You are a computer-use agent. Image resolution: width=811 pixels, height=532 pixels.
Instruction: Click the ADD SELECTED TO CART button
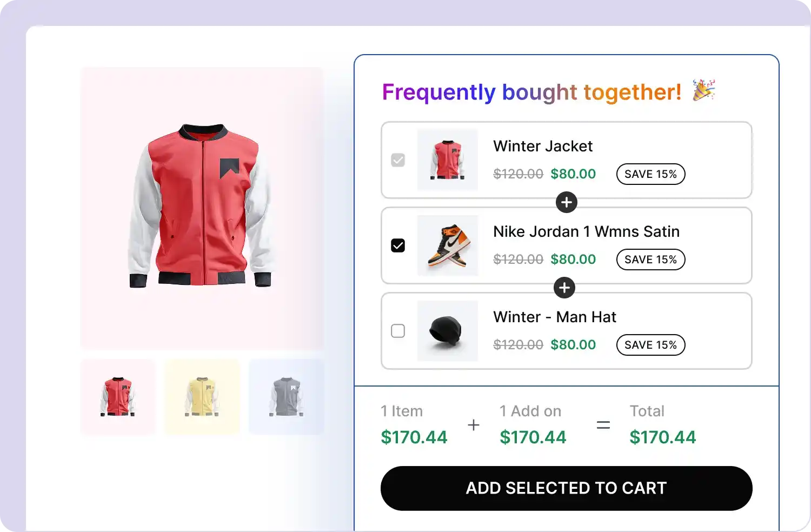[x=566, y=488]
